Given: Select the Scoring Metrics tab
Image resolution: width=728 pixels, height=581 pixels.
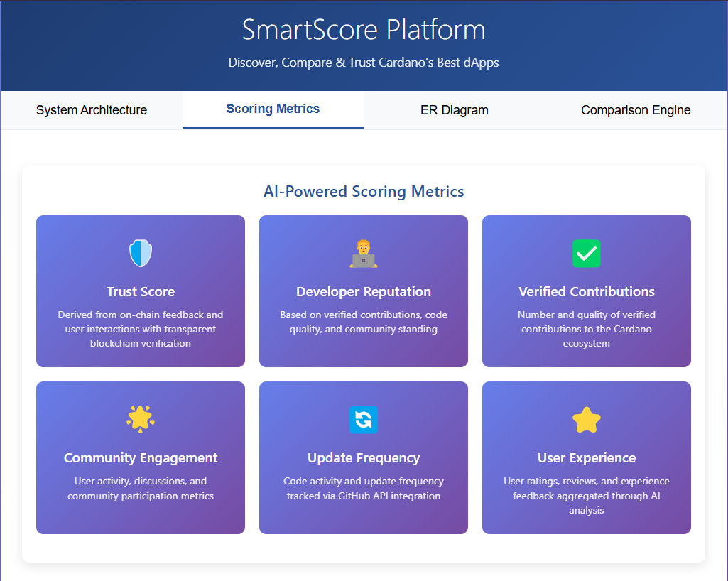Looking at the screenshot, I should click(x=273, y=109).
